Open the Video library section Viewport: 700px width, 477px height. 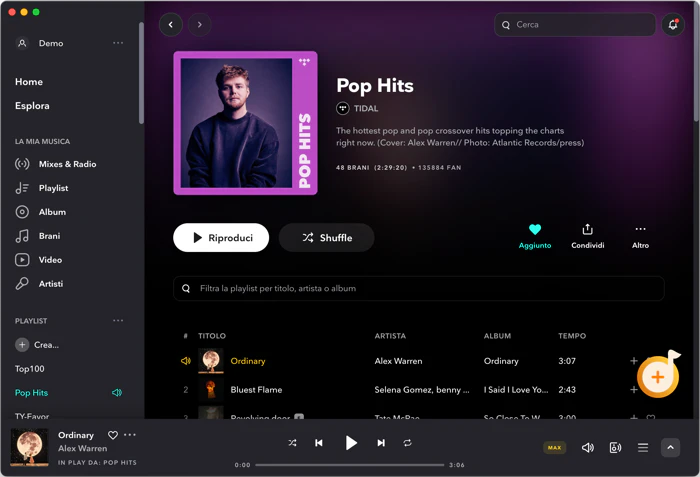[39, 259]
